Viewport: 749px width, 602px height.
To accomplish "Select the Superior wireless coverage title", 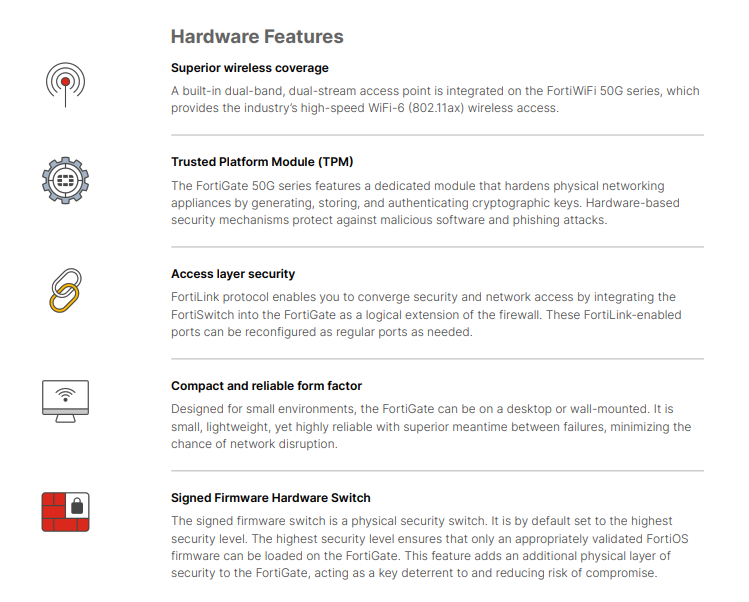I will [249, 68].
